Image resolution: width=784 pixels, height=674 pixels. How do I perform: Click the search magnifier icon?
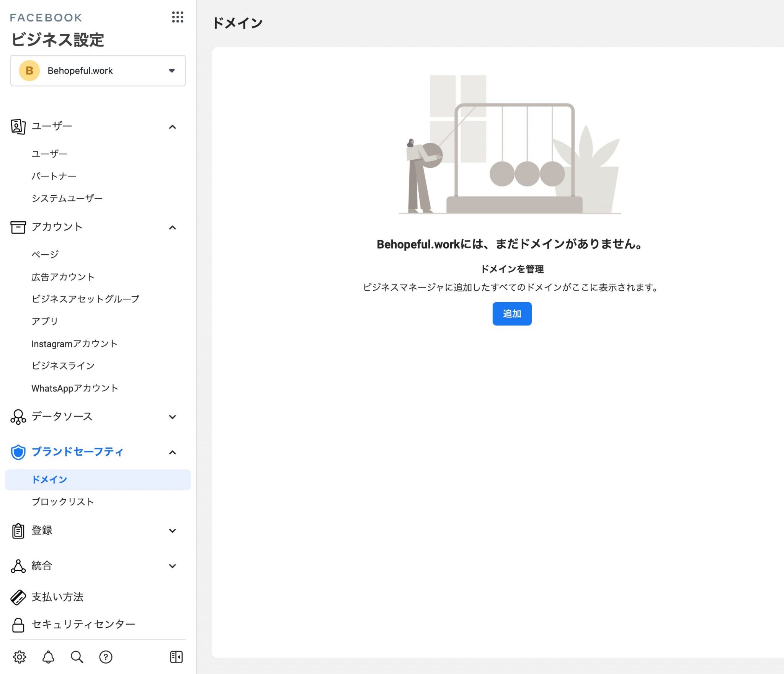[77, 657]
